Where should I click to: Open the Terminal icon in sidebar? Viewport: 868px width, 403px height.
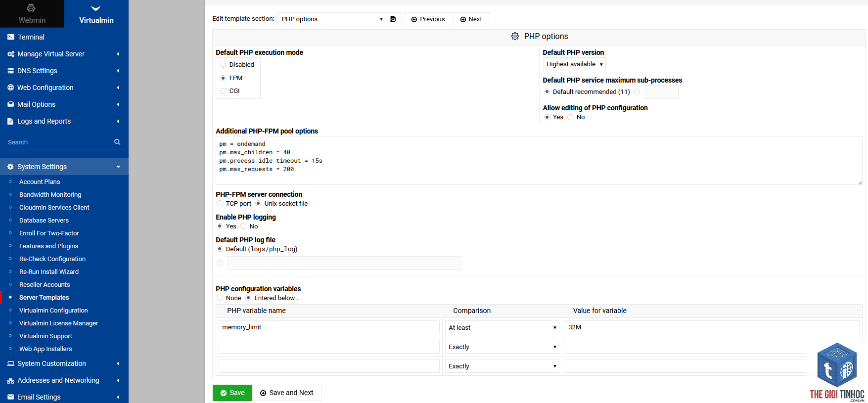point(10,37)
